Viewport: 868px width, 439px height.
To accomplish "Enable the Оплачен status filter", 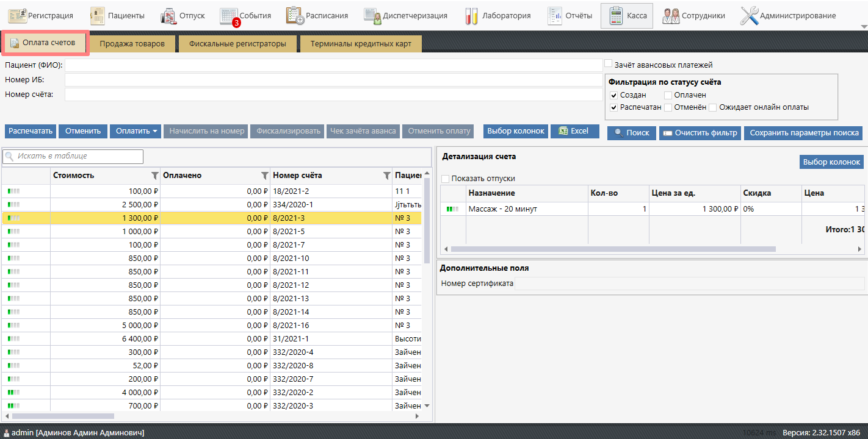I will (x=668, y=95).
